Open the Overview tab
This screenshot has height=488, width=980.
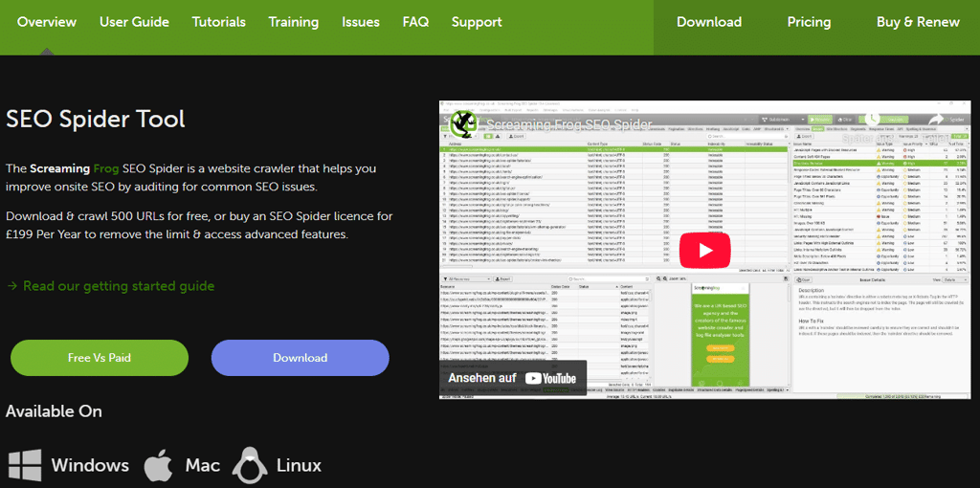[x=47, y=22]
